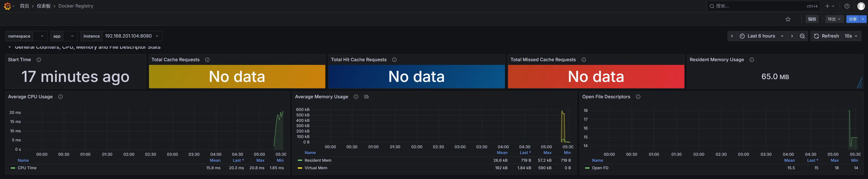Shift time range backward with left arrow
This screenshot has height=179, width=868.
tap(732, 36)
